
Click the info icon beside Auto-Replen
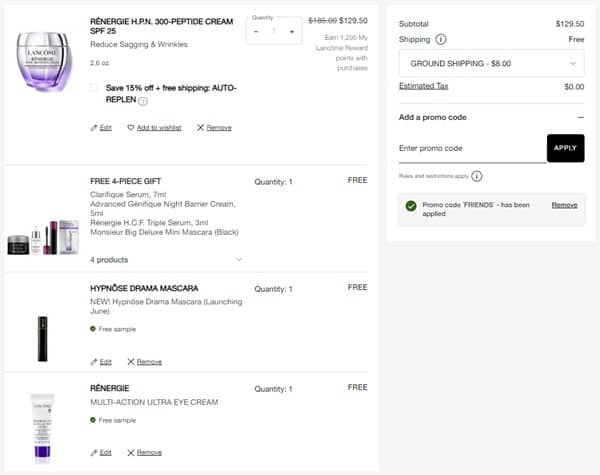coord(143,101)
